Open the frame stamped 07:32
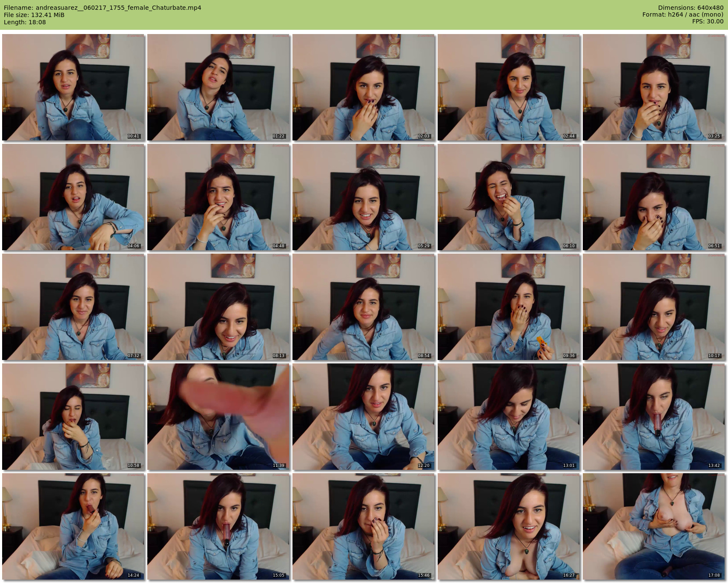Screen dimensions: 728x583 click(x=73, y=307)
